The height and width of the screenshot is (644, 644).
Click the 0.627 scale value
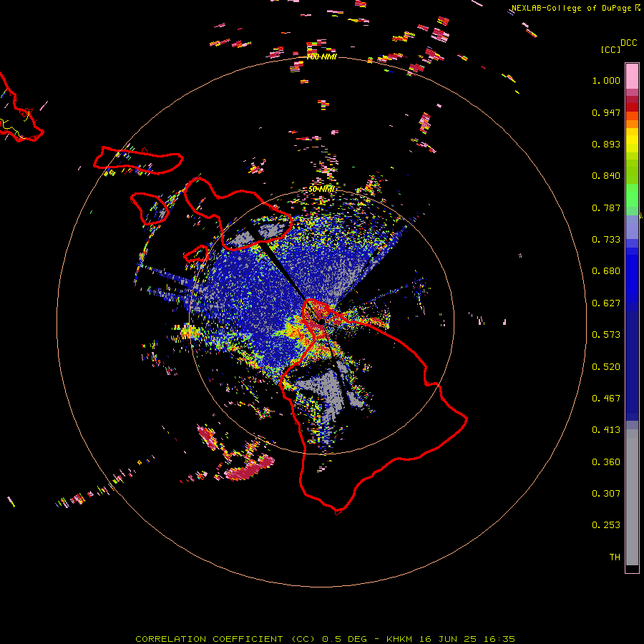(x=606, y=303)
